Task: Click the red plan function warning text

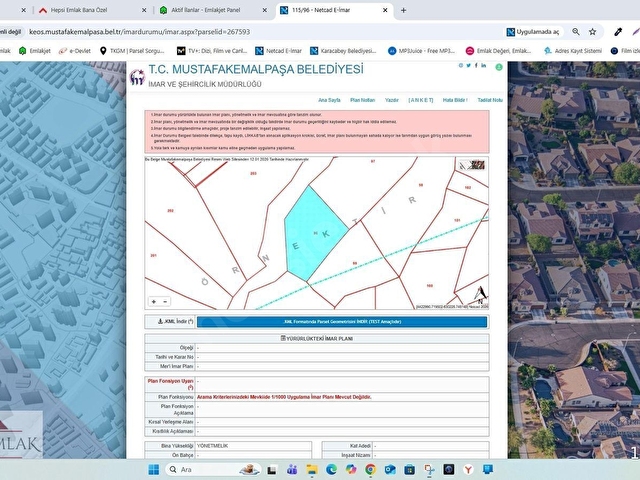Action: pos(284,397)
